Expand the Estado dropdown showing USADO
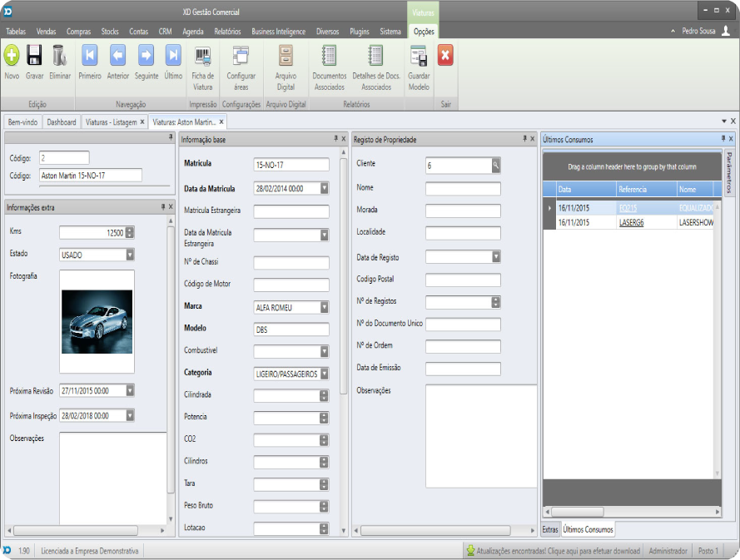The width and height of the screenshot is (740, 560). coord(130,255)
